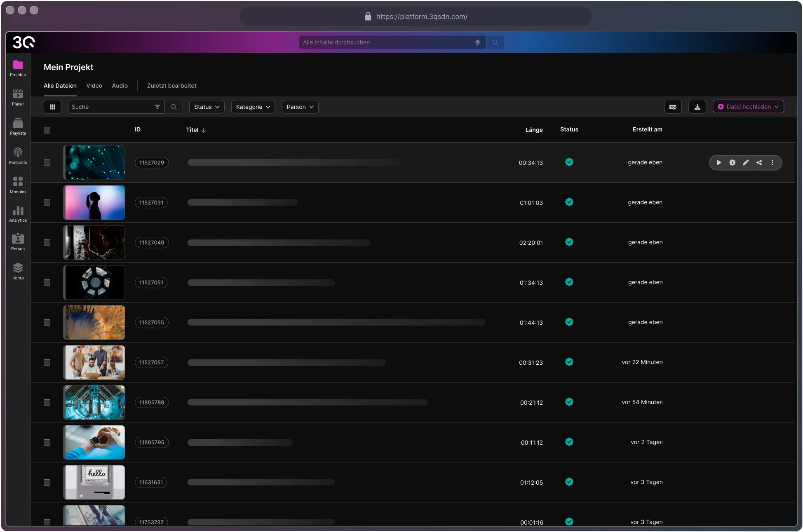803x532 pixels.
Task: Click the 3Q logo
Action: click(x=24, y=42)
